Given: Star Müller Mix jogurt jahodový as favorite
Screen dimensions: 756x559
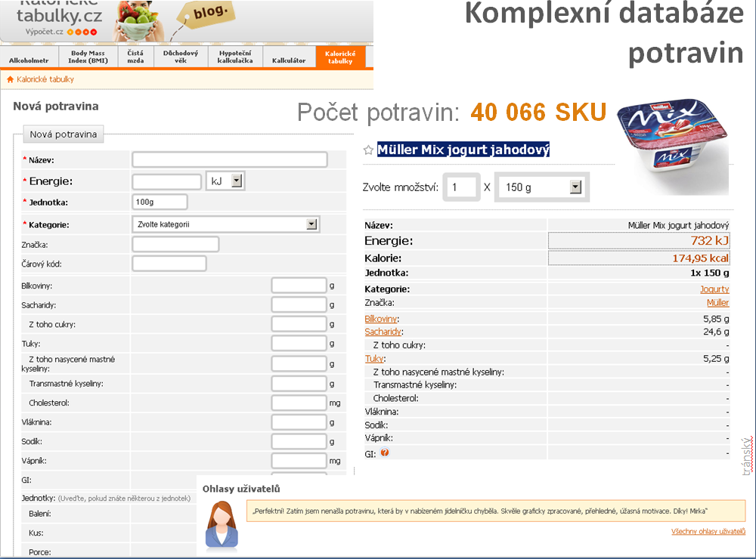Looking at the screenshot, I should (368, 150).
